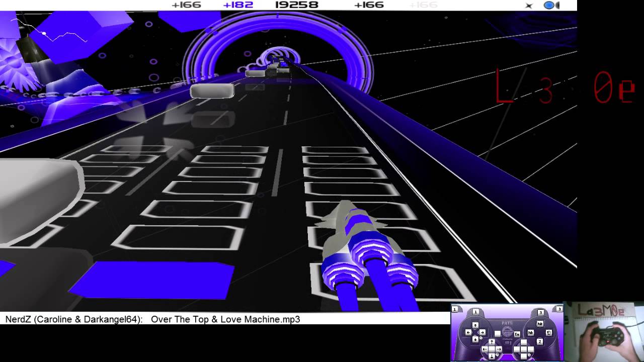Click the left analog stick left arrow
Screen dimensions: 644x362
(x=485, y=349)
